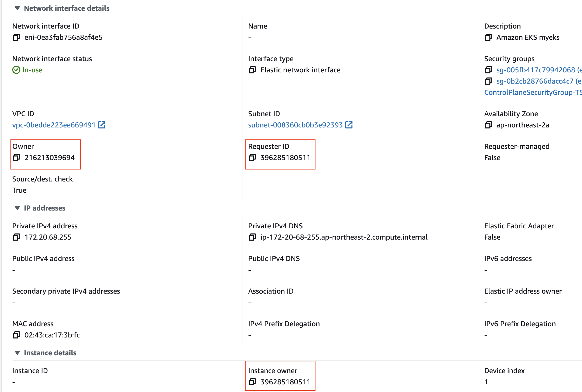The width and height of the screenshot is (582, 392).
Task: Copy the Private IPv4 DNS name
Action: [252, 237]
